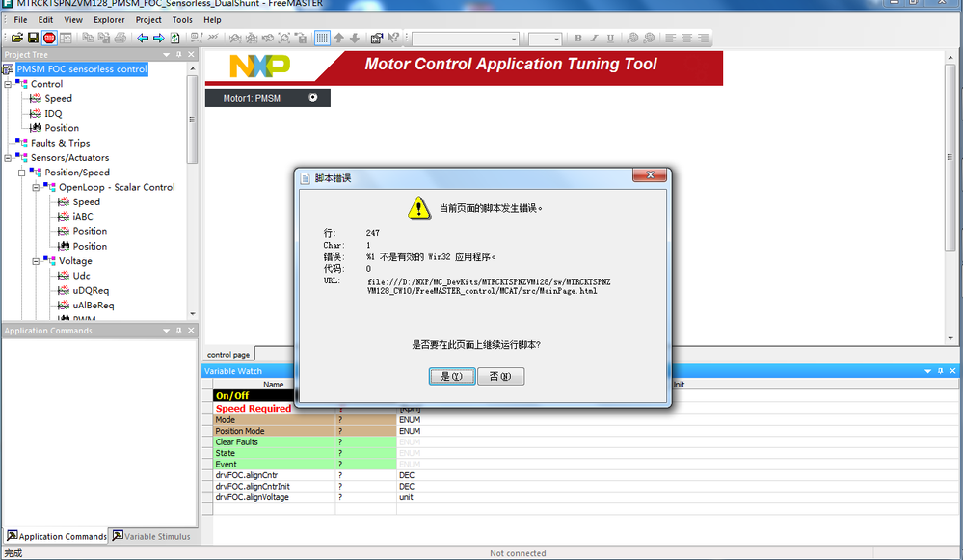
Task: Select the control page tab
Action: click(x=228, y=355)
